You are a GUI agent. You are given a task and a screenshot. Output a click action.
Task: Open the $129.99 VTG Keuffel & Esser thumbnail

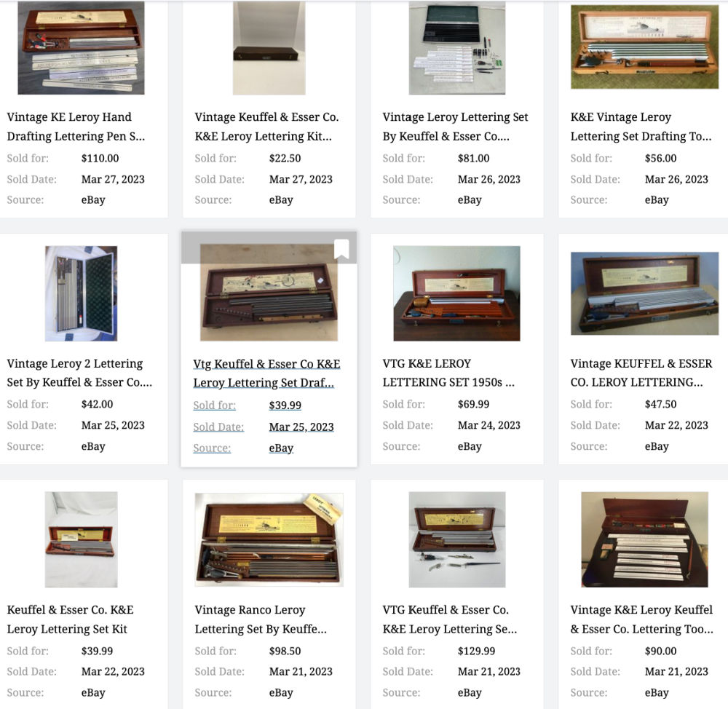(457, 539)
